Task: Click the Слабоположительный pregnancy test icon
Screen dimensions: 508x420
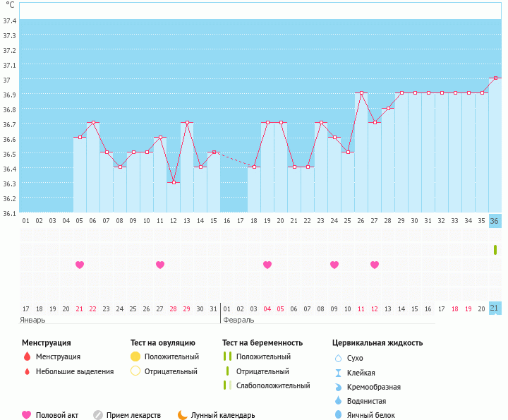Action: [x=227, y=385]
